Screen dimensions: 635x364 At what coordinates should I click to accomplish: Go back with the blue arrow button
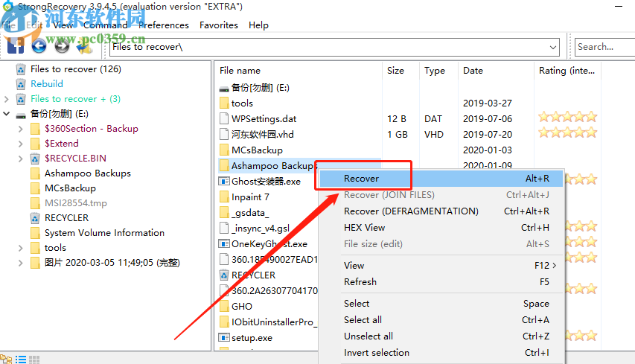click(x=39, y=46)
